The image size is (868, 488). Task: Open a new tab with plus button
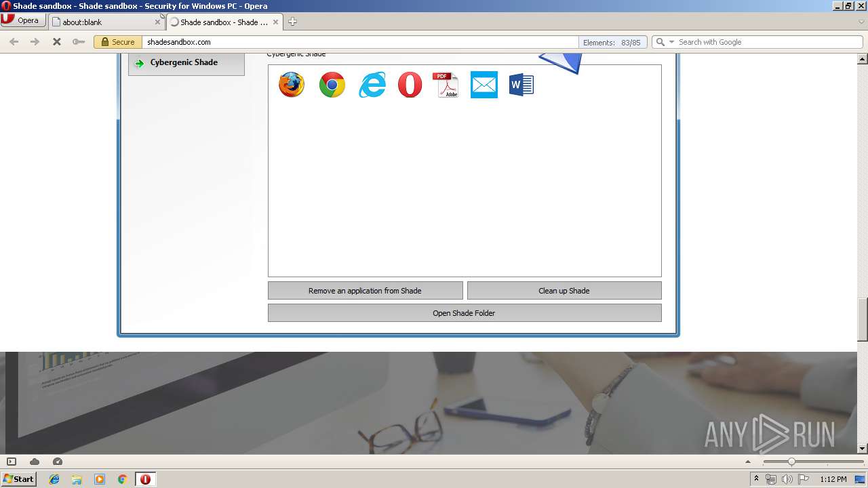(293, 22)
